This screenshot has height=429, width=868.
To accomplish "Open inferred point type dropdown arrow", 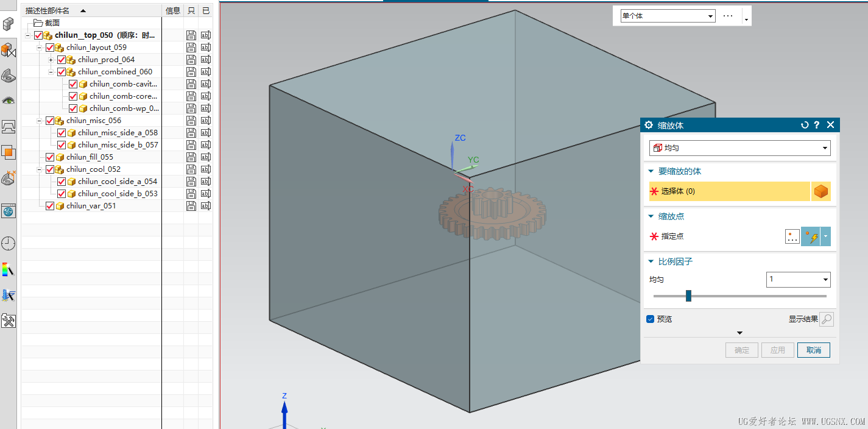I will [826, 236].
